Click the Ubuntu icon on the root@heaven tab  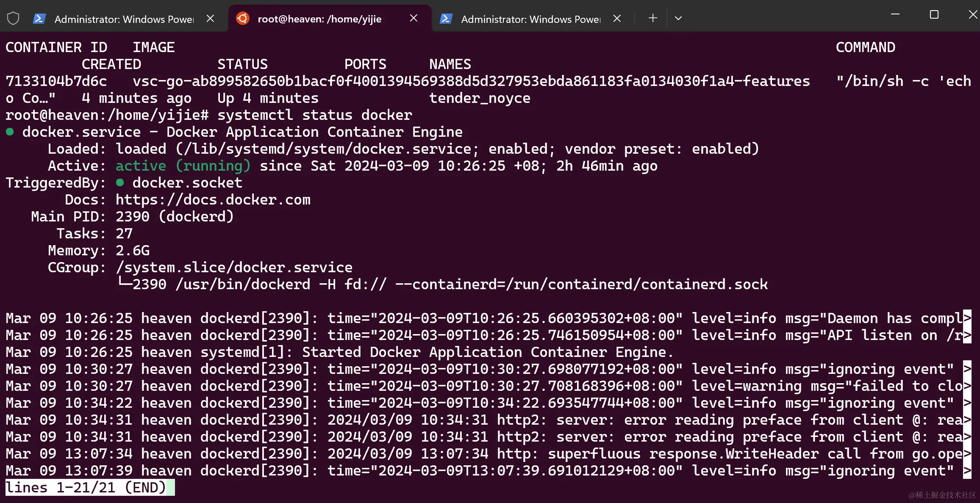click(x=242, y=18)
